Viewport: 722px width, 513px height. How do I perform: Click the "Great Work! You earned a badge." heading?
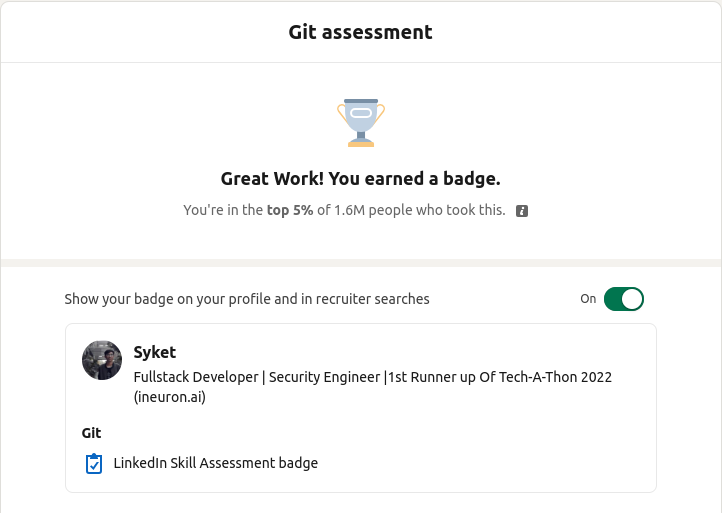(x=360, y=180)
